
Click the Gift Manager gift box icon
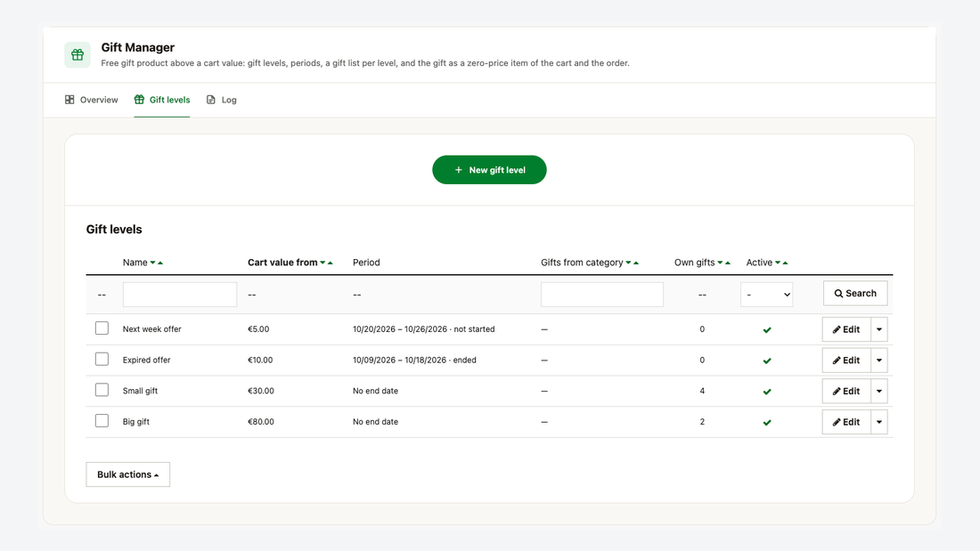click(78, 55)
